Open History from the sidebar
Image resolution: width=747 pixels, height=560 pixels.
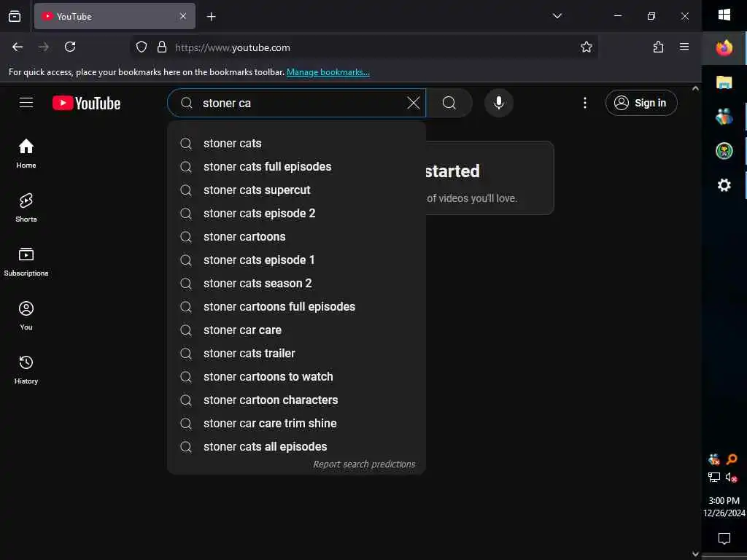click(26, 370)
